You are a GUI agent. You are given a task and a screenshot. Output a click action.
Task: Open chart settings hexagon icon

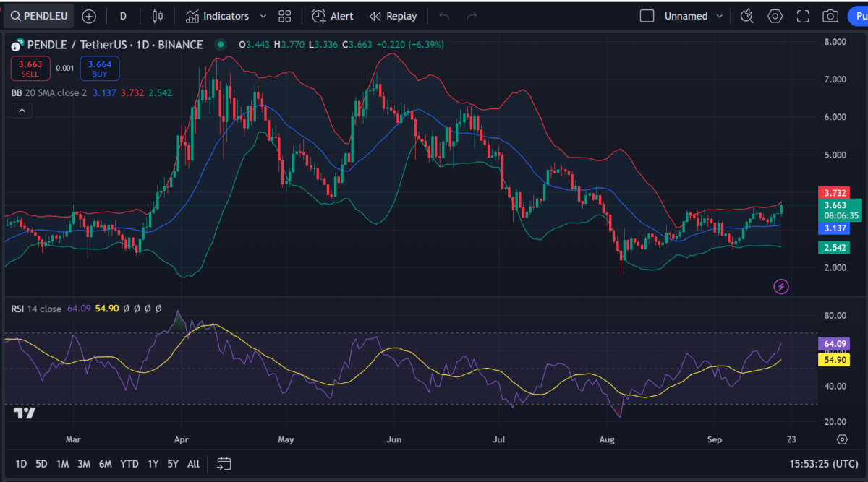775,16
